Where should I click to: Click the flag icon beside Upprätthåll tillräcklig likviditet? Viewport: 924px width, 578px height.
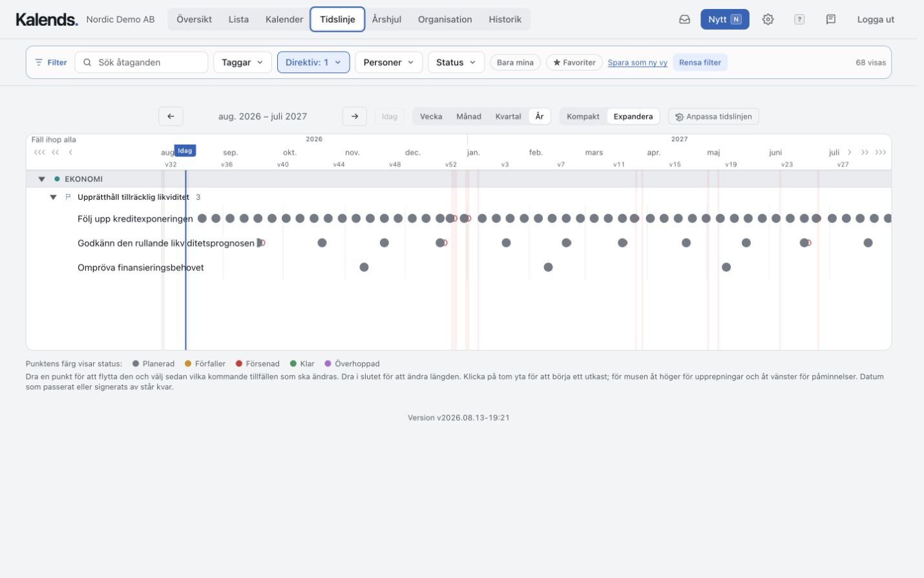click(68, 197)
